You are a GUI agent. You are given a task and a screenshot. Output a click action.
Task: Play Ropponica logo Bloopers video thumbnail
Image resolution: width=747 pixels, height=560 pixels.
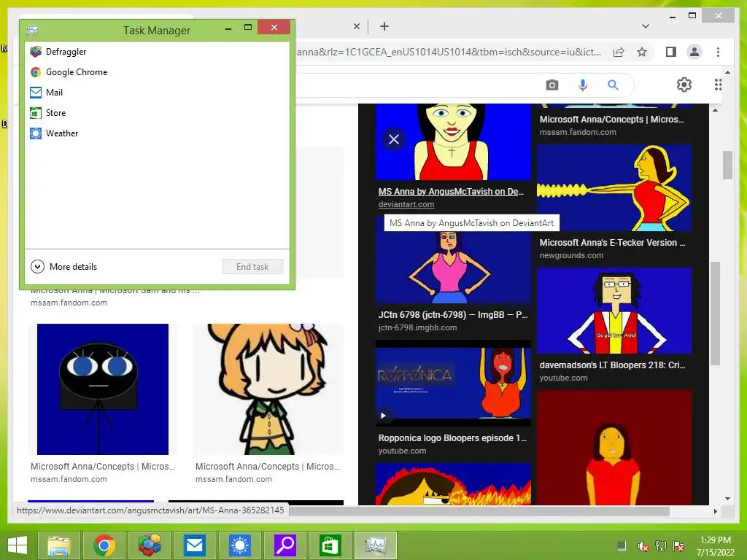click(453, 384)
